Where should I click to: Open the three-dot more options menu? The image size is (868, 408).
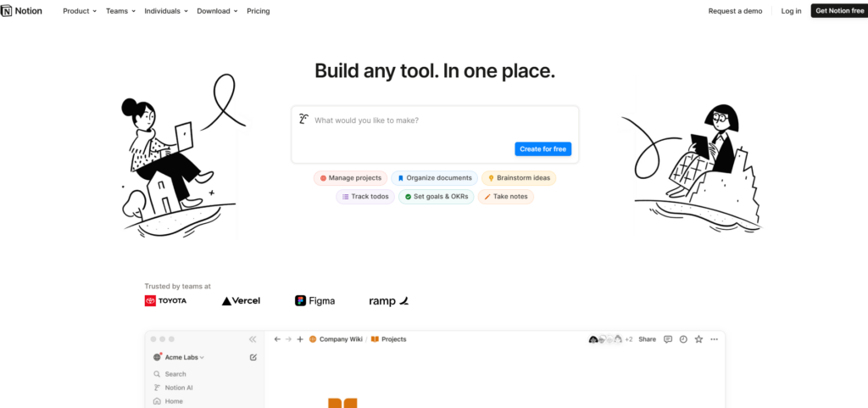[x=714, y=339]
